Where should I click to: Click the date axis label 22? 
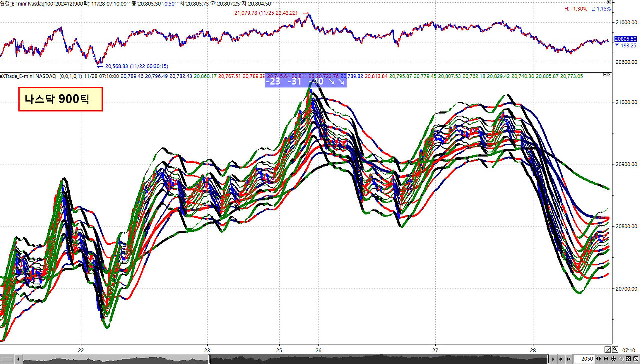81,350
